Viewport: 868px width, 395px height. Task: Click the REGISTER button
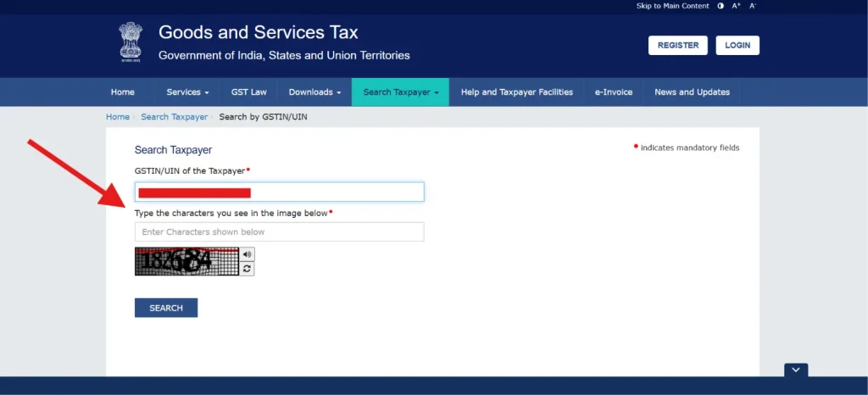(677, 46)
